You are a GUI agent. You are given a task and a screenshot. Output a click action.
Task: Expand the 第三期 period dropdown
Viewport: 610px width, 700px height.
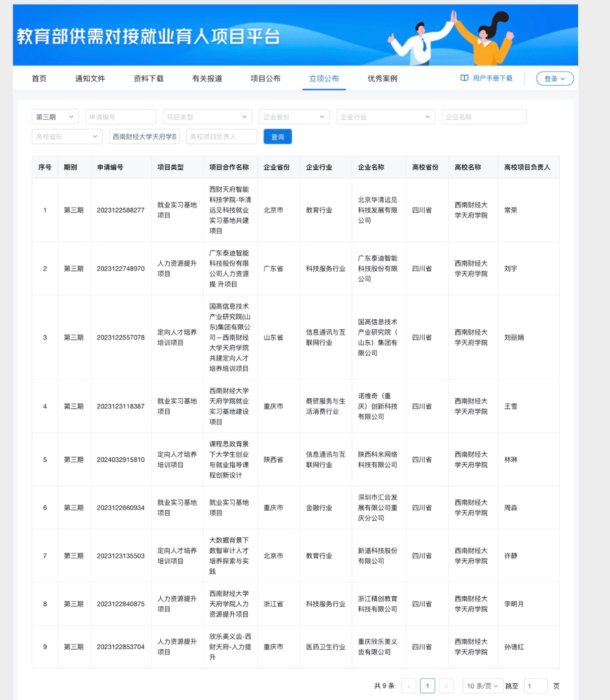tap(55, 117)
